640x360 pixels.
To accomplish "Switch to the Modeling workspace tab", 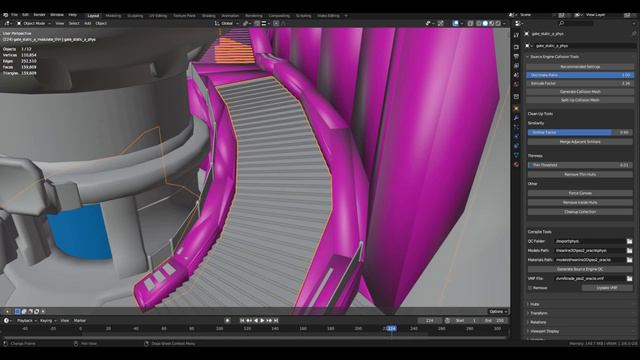I will tap(113, 16).
